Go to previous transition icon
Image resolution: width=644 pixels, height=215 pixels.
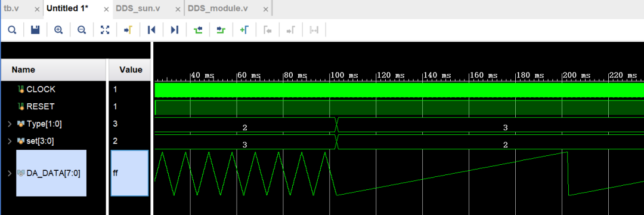[x=198, y=30]
